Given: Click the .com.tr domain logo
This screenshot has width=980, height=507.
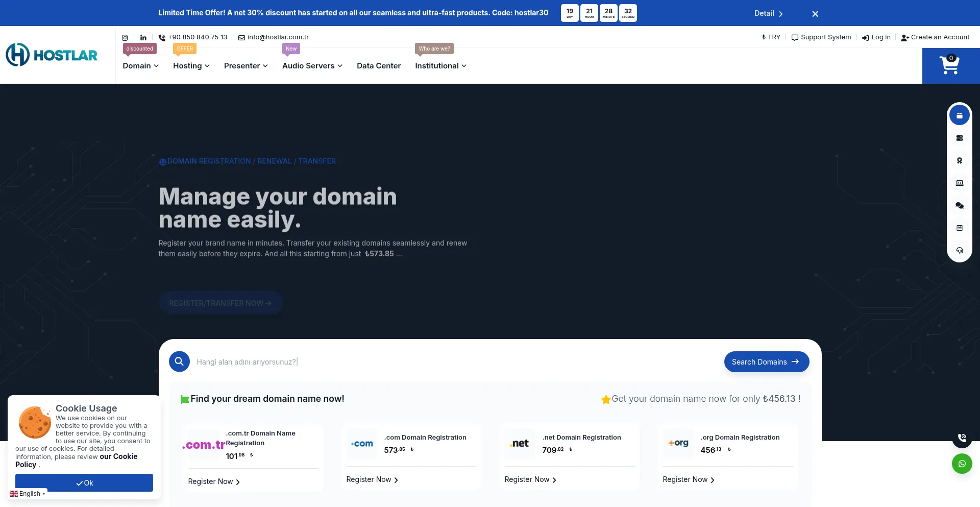Looking at the screenshot, I should pos(204,445).
